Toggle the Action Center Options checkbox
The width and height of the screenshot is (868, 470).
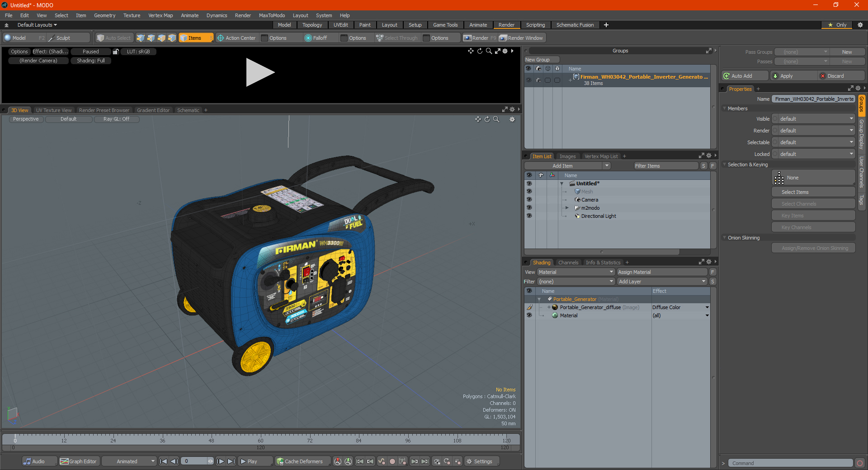265,38
